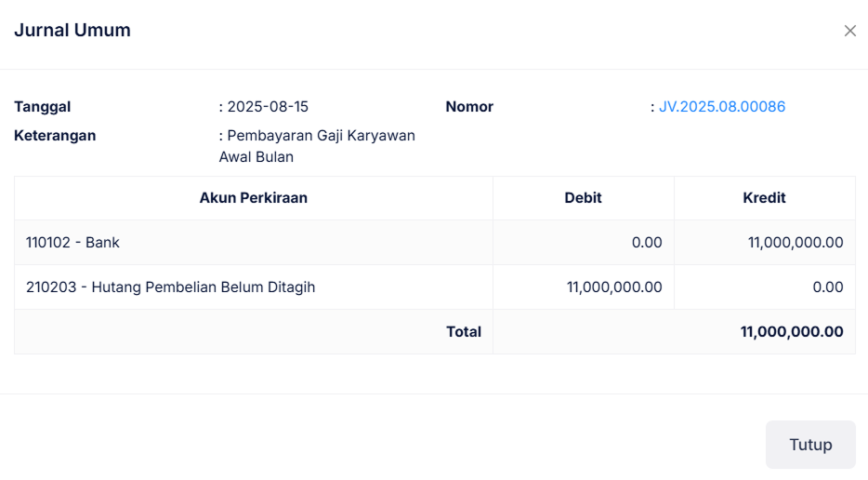Click the Tutup button
Image resolution: width=868 pixels, height=480 pixels.
[x=810, y=445]
